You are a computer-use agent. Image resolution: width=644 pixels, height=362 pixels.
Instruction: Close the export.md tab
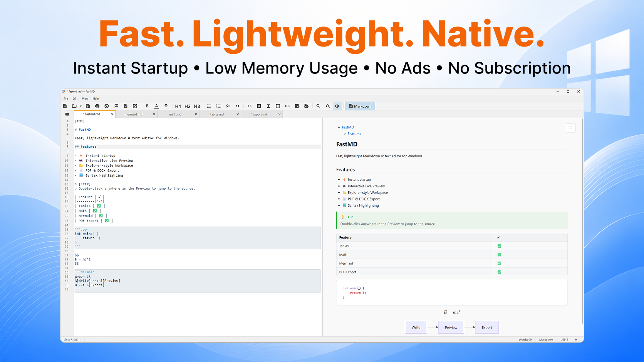click(280, 114)
